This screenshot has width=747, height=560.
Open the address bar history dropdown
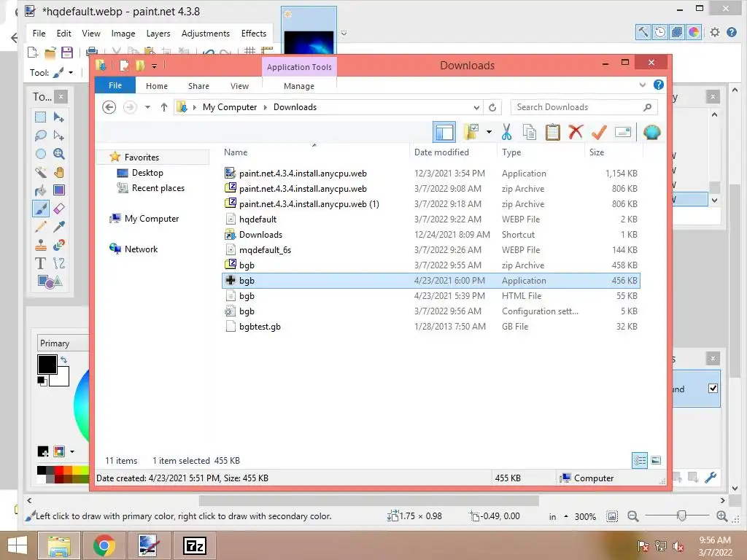coord(476,107)
